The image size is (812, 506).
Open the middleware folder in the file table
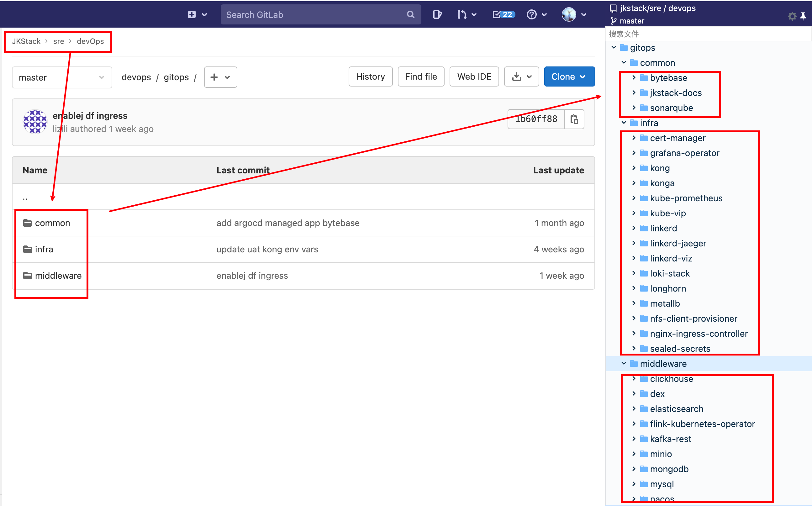point(58,276)
